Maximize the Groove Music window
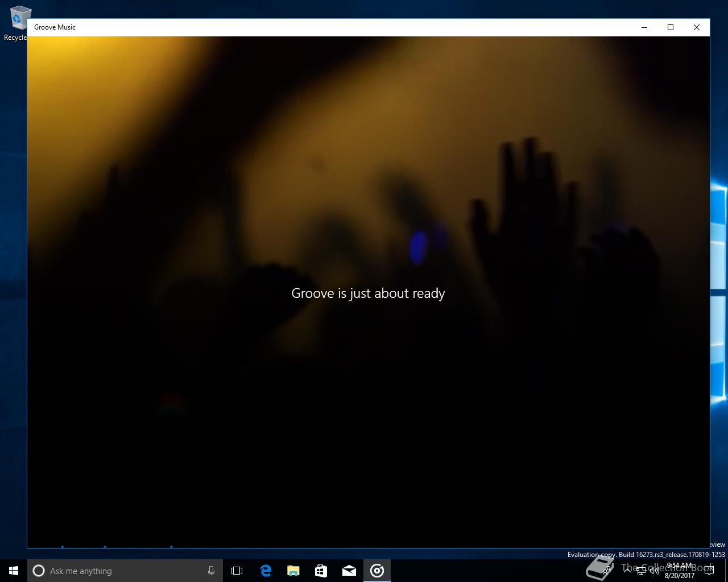The height and width of the screenshot is (582, 728). pos(671,27)
